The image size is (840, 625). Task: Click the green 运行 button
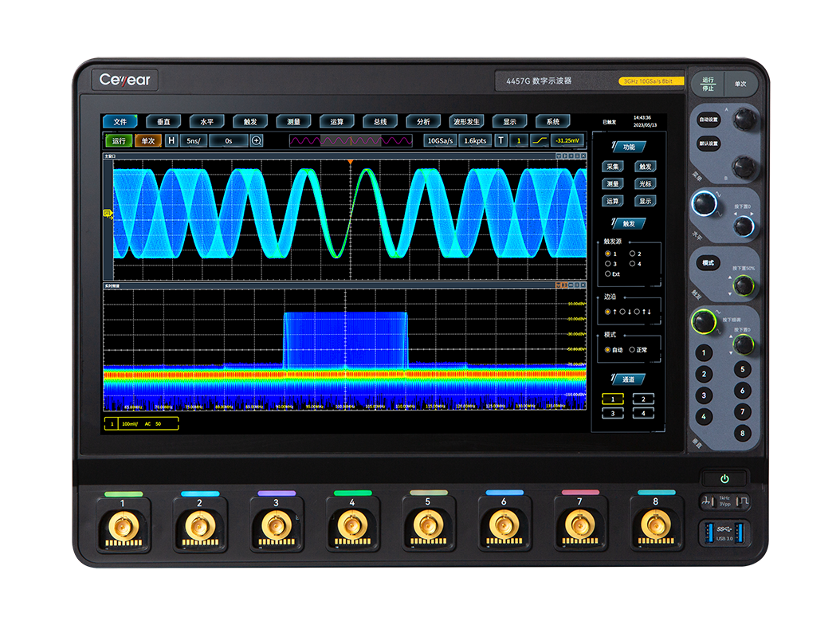(119, 141)
